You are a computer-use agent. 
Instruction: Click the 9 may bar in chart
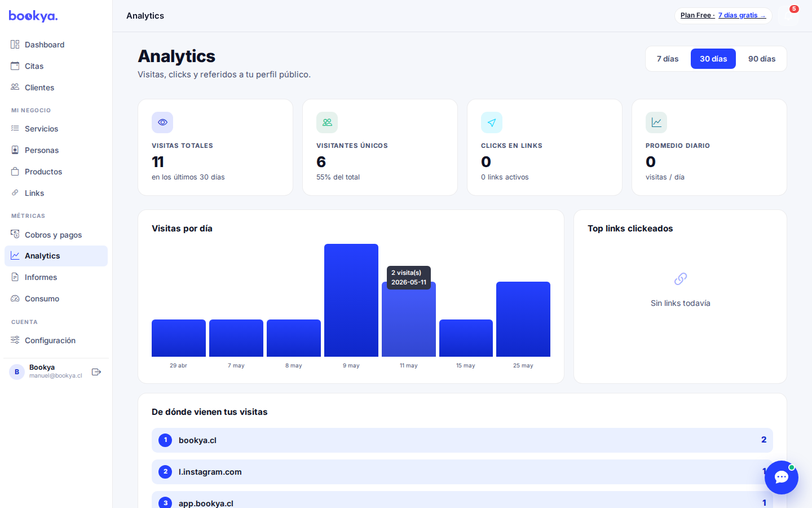click(351, 300)
